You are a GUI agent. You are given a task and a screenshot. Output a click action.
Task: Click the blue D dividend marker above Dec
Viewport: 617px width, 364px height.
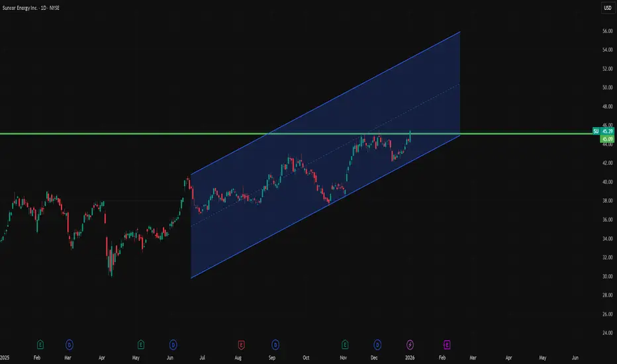click(x=377, y=345)
